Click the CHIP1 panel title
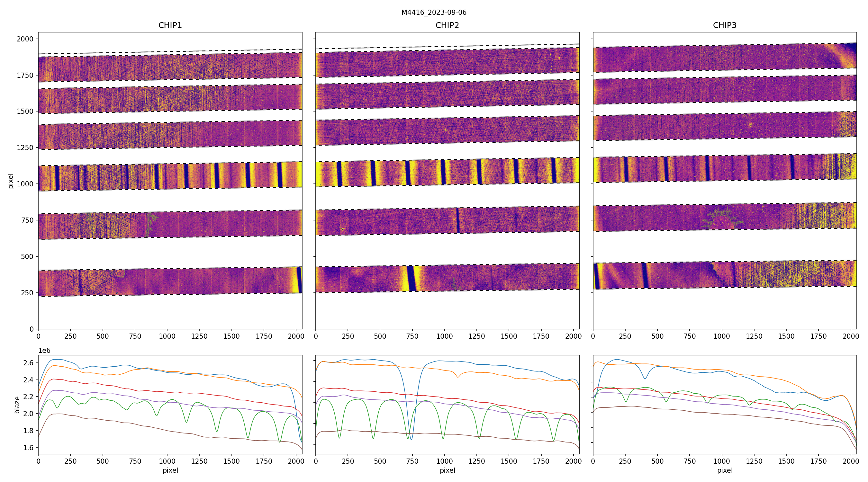The width and height of the screenshot is (868, 482). pyautogui.click(x=170, y=25)
